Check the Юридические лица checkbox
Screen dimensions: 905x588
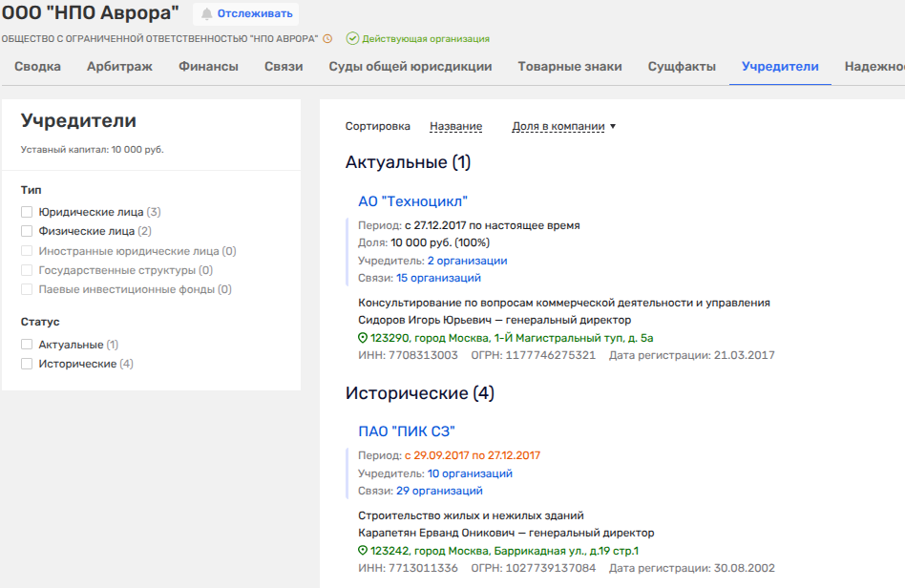27,212
